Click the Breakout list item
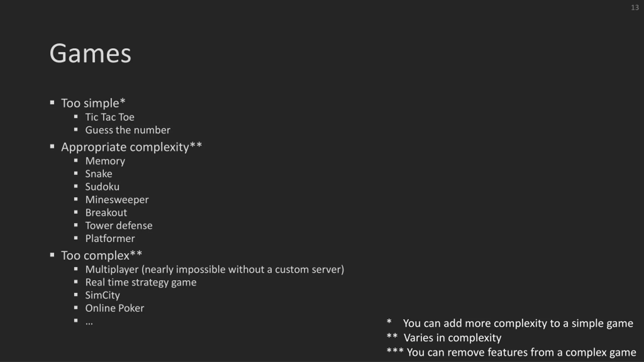644x362 pixels. point(106,213)
